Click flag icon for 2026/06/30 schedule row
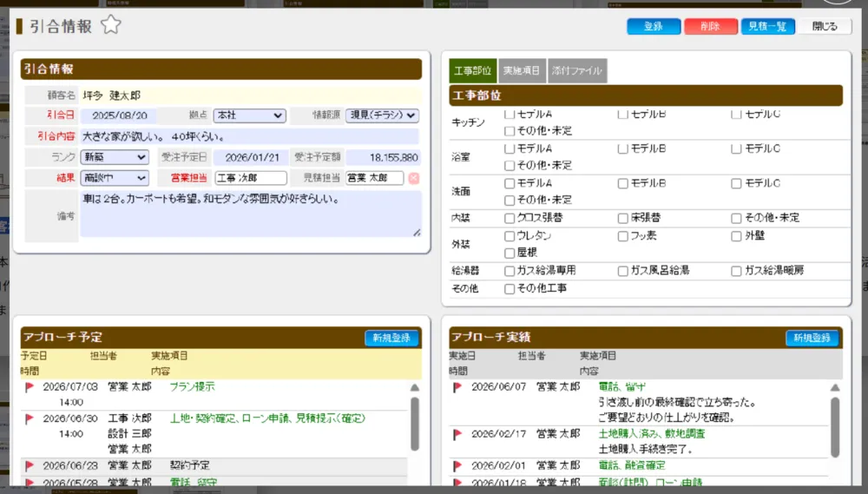 coord(30,418)
